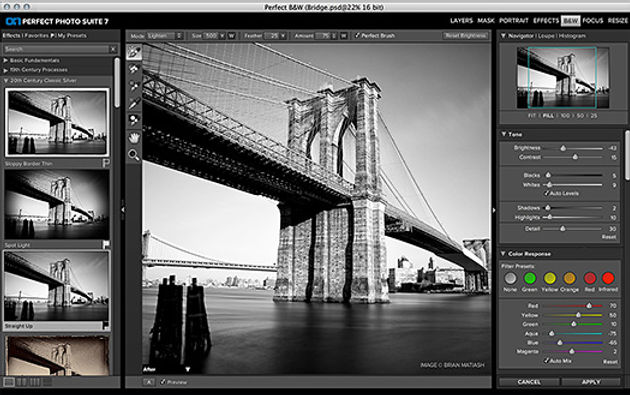Image resolution: width=630 pixels, height=395 pixels.
Task: Click the favorite flag on Spot Light preset
Action: tap(106, 244)
